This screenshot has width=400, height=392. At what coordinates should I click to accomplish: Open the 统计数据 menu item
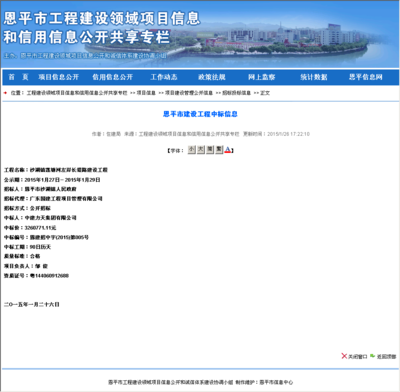(314, 77)
